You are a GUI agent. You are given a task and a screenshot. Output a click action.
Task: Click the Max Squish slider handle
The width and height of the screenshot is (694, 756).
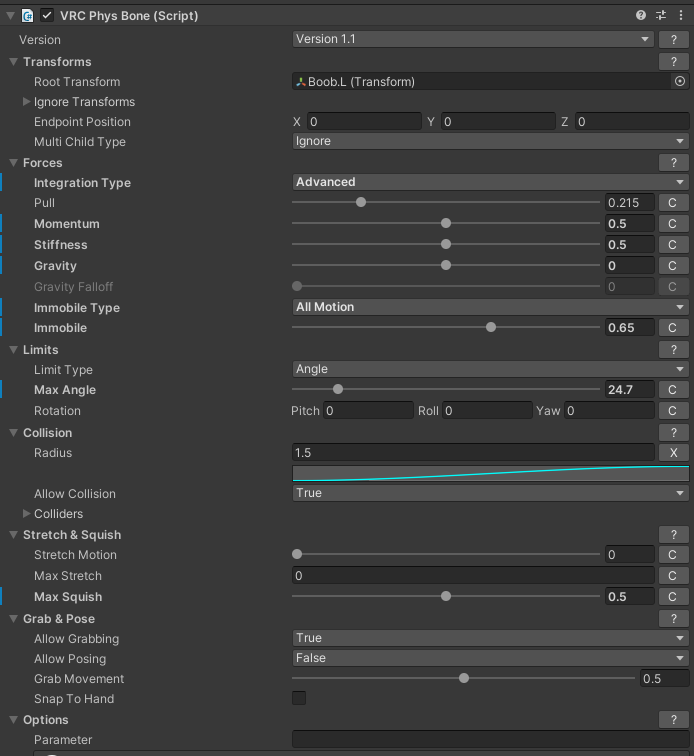[x=446, y=596]
